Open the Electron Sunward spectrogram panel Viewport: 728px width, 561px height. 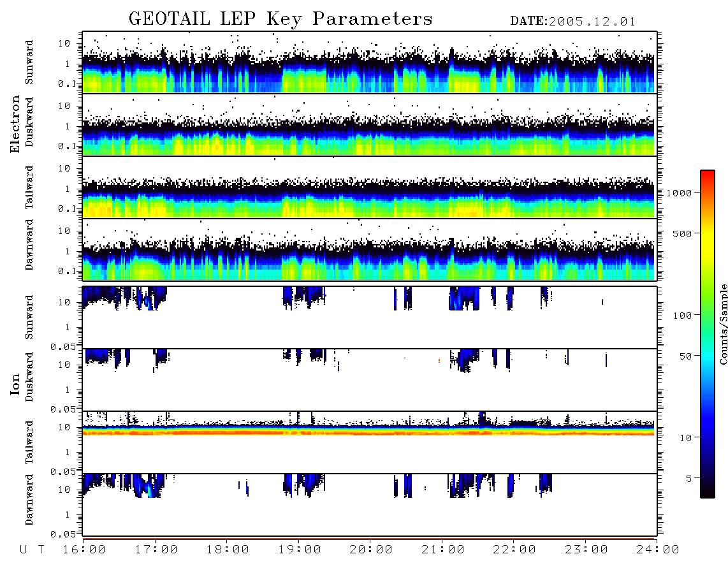point(370,62)
